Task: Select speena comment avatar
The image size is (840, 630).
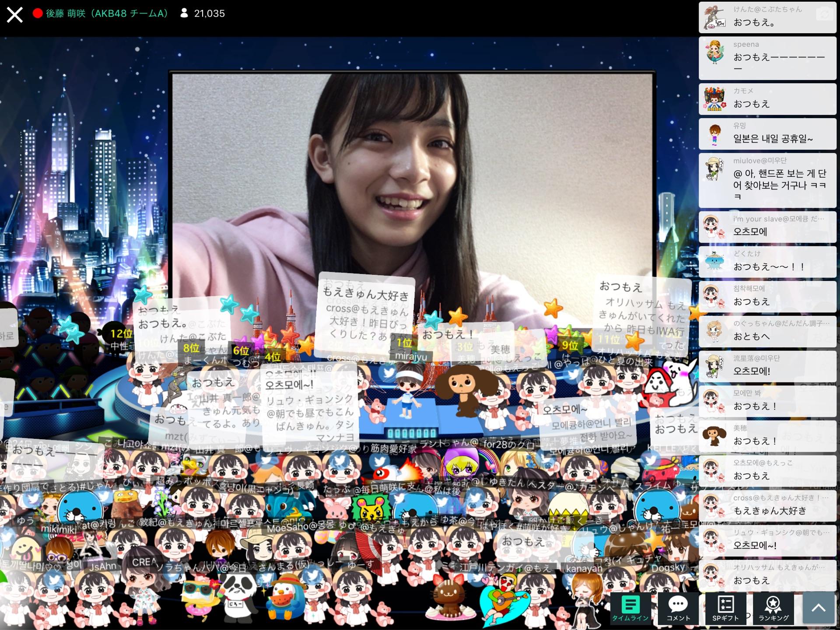Action: click(x=714, y=52)
